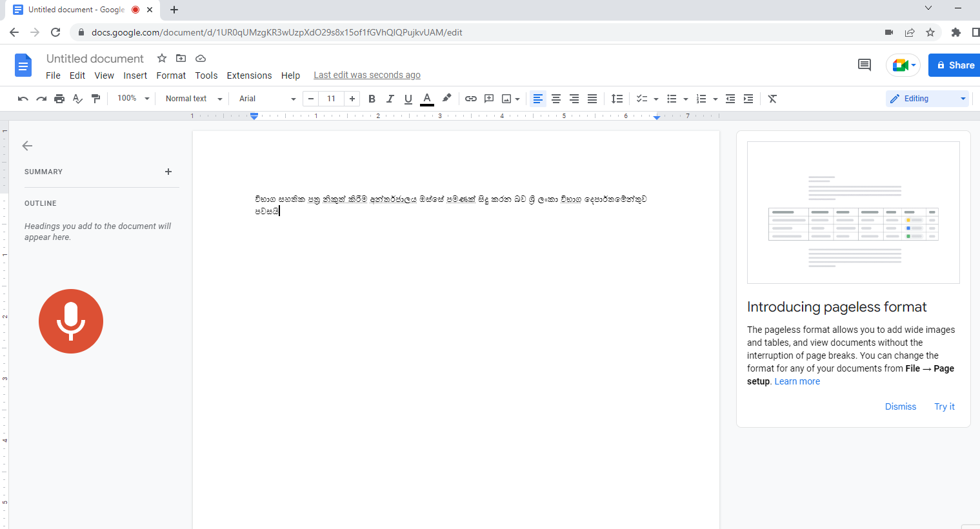Viewport: 980px width, 529px height.
Task: Open the highlight color picker
Action: 446,99
